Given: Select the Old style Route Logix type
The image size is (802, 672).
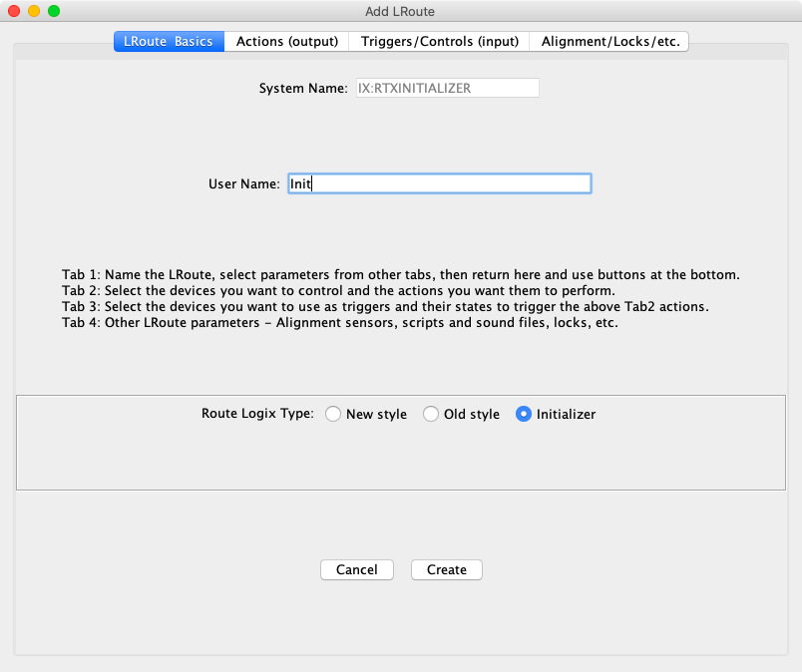Looking at the screenshot, I should click(431, 414).
